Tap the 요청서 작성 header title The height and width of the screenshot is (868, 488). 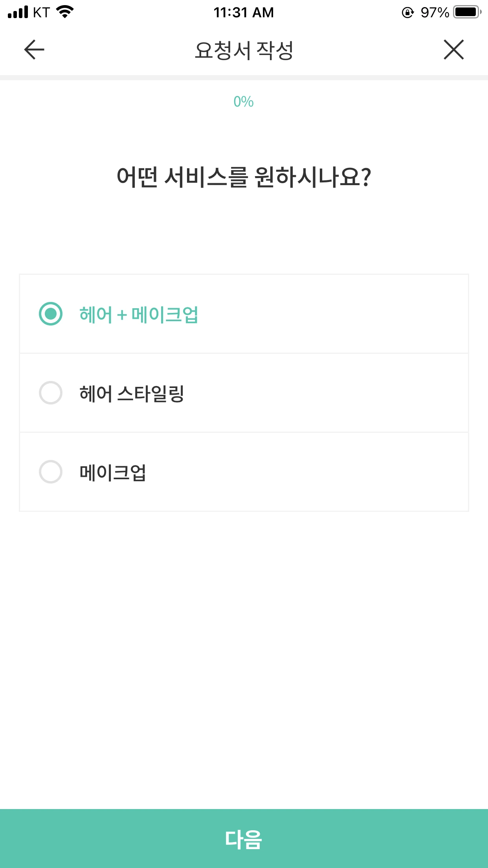[x=244, y=50]
